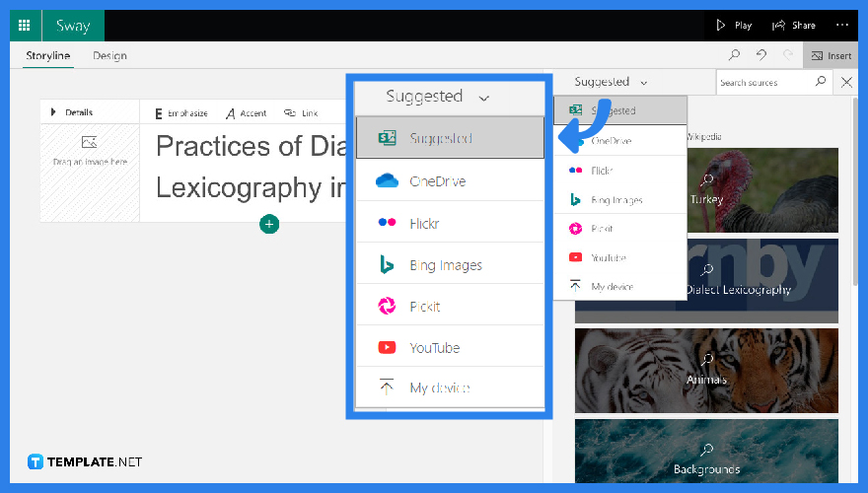
Task: Open the Backgrounds suggestion thumbnail
Action: (706, 451)
